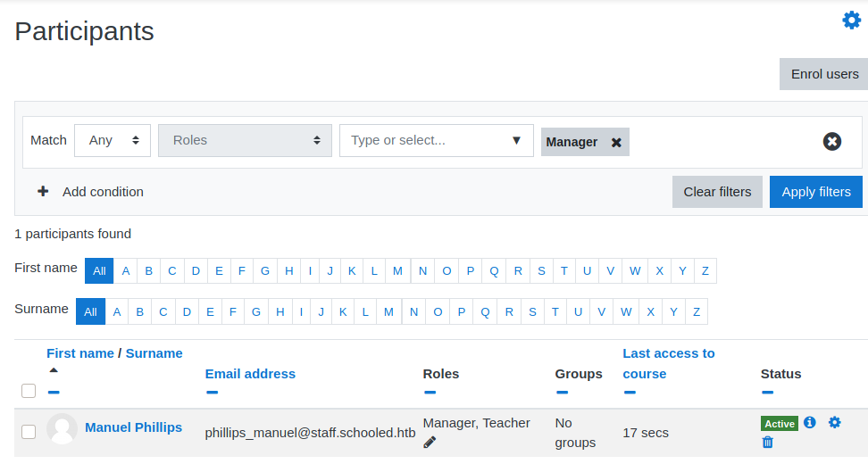Viewport: 868px width, 464px height.
Task: Click the plus icon to add condition
Action: [x=43, y=191]
